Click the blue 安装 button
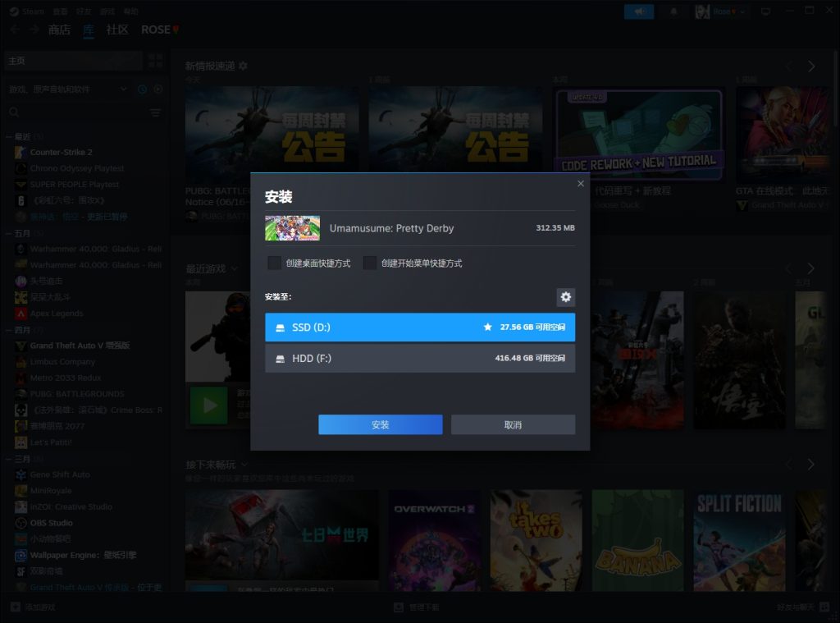This screenshot has width=840, height=623. [381, 424]
